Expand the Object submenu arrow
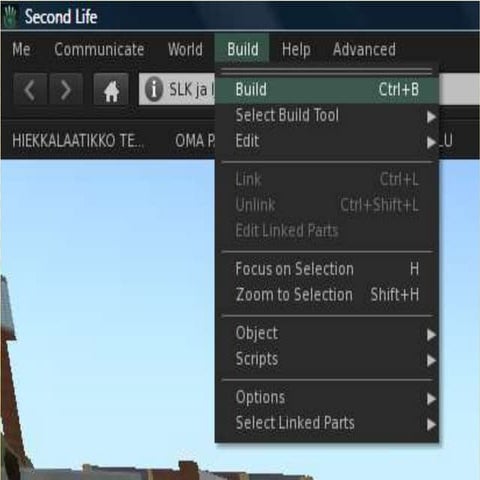480x480 pixels. (x=431, y=335)
